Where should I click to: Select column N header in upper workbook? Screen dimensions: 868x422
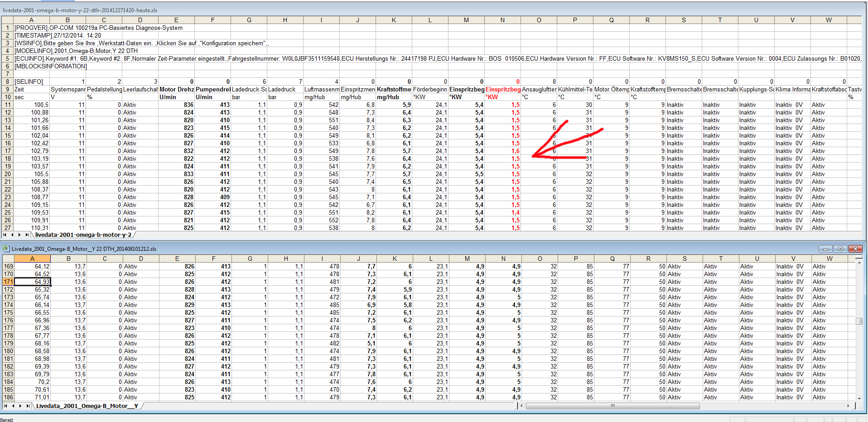click(x=503, y=20)
